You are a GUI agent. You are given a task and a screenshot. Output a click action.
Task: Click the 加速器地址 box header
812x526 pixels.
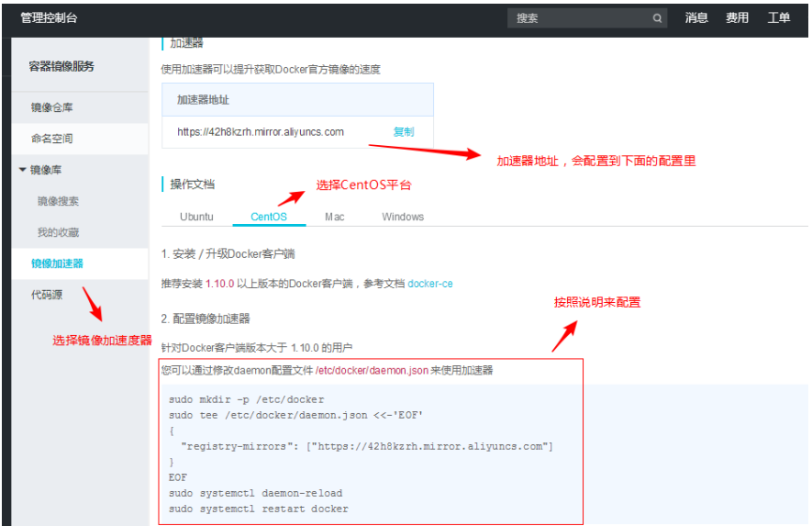tap(298, 99)
